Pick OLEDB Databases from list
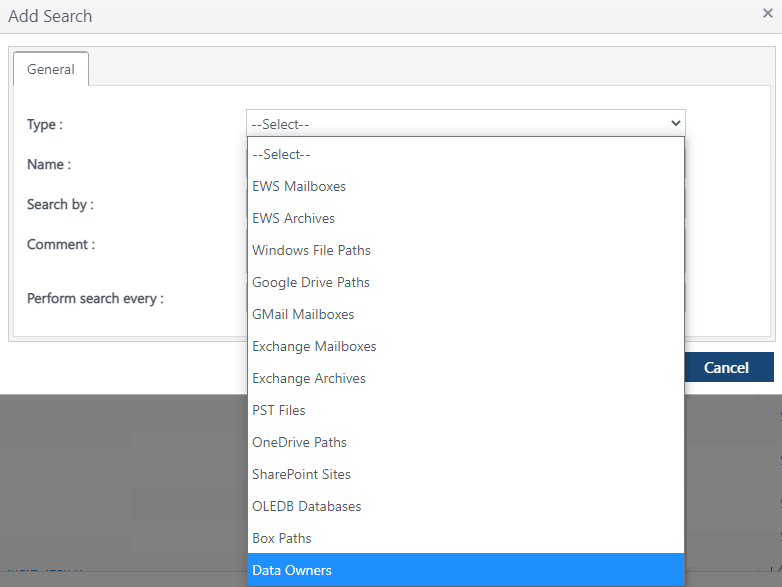Screen dimensions: 782x587 (x=307, y=506)
